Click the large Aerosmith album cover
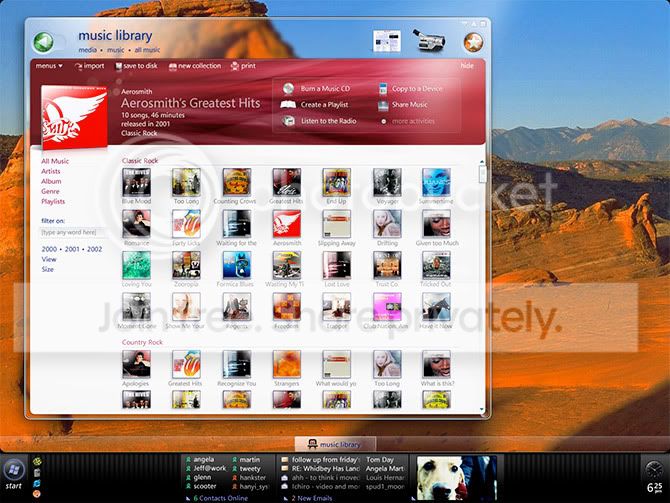This screenshot has height=503, width=670. (74, 116)
